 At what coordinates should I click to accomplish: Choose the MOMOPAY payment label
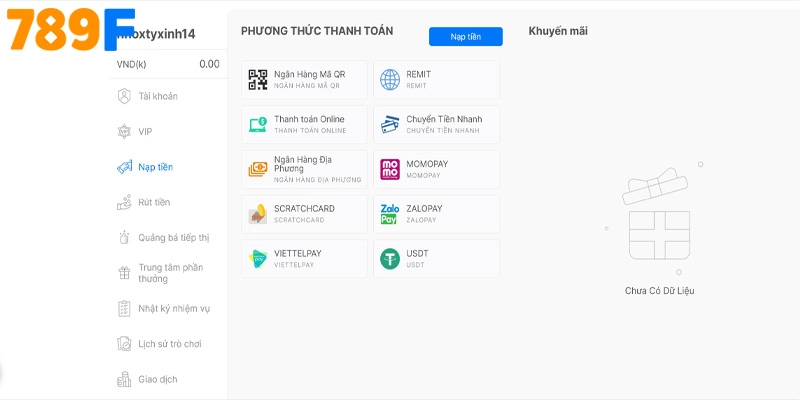click(427, 164)
